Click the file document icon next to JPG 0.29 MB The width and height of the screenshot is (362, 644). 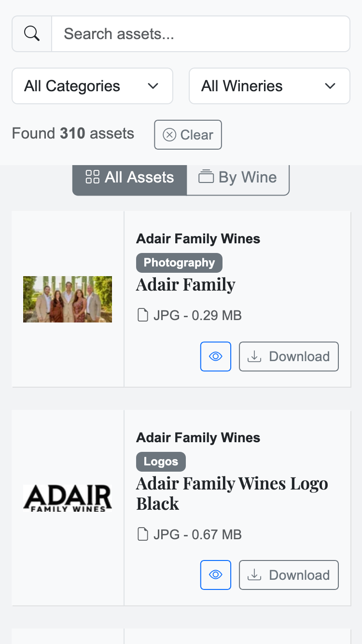(x=143, y=314)
